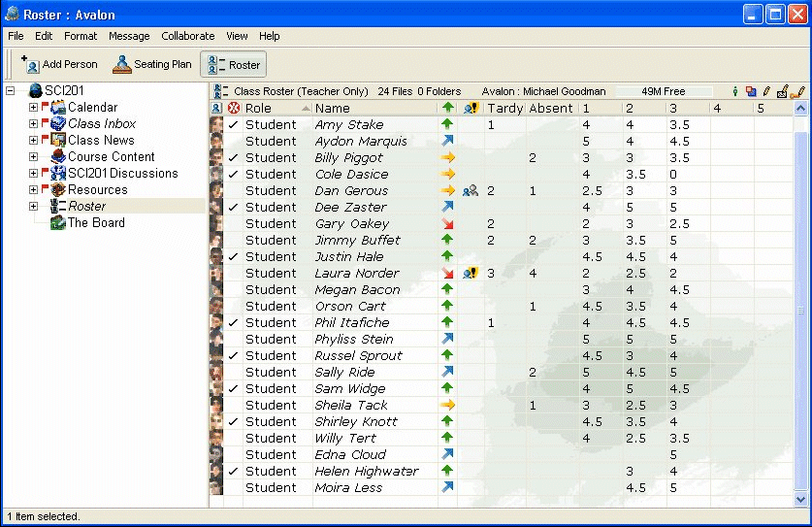Open the Collaborate menu

[187, 36]
